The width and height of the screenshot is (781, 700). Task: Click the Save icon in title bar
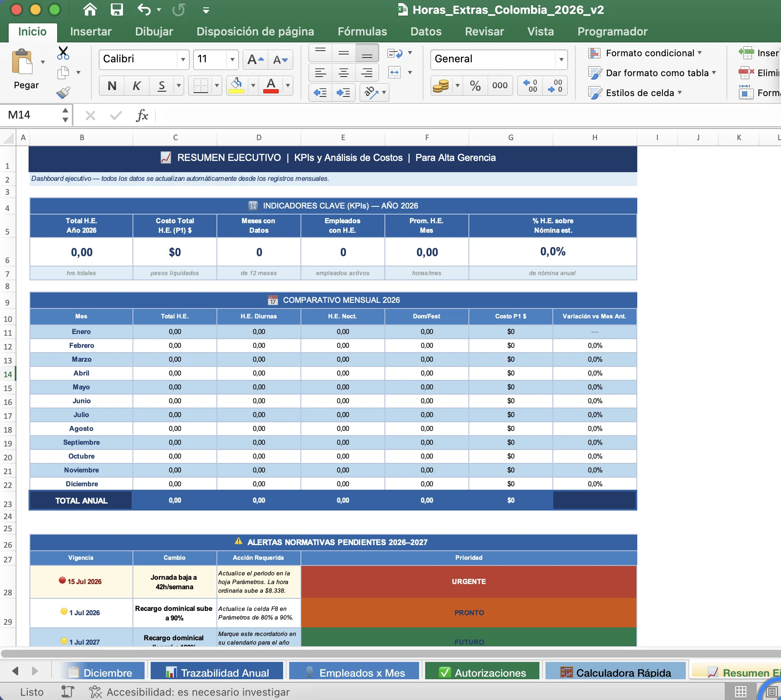pyautogui.click(x=116, y=10)
